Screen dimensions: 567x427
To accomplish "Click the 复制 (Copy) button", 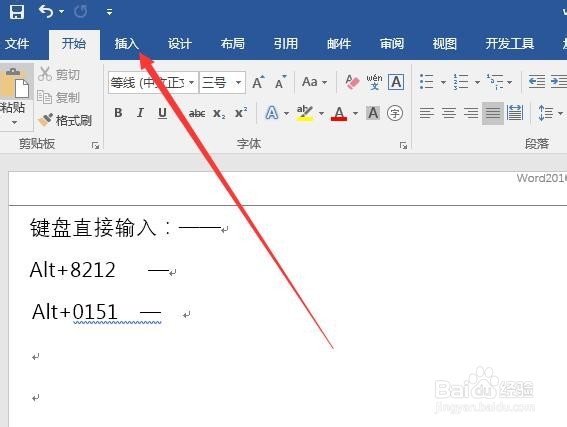I will click(x=59, y=97).
